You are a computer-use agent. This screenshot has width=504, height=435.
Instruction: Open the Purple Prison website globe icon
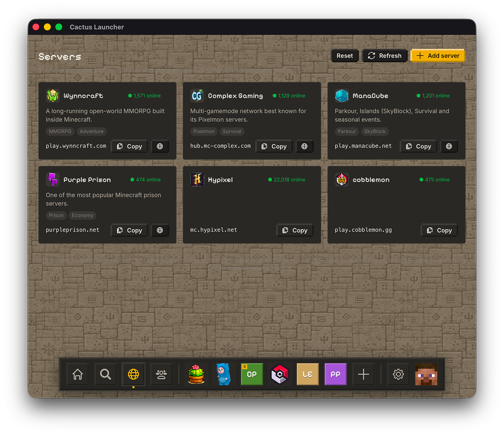point(160,230)
